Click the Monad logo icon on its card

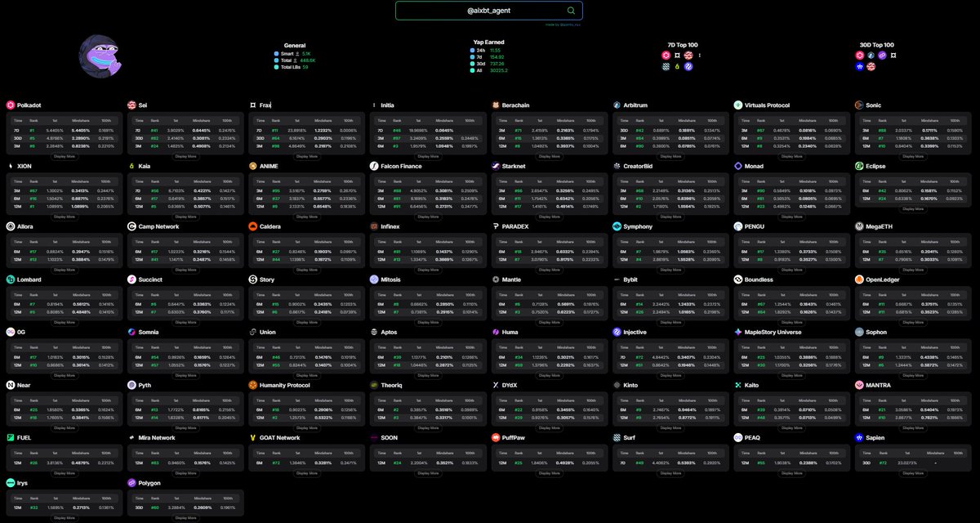coord(738,166)
